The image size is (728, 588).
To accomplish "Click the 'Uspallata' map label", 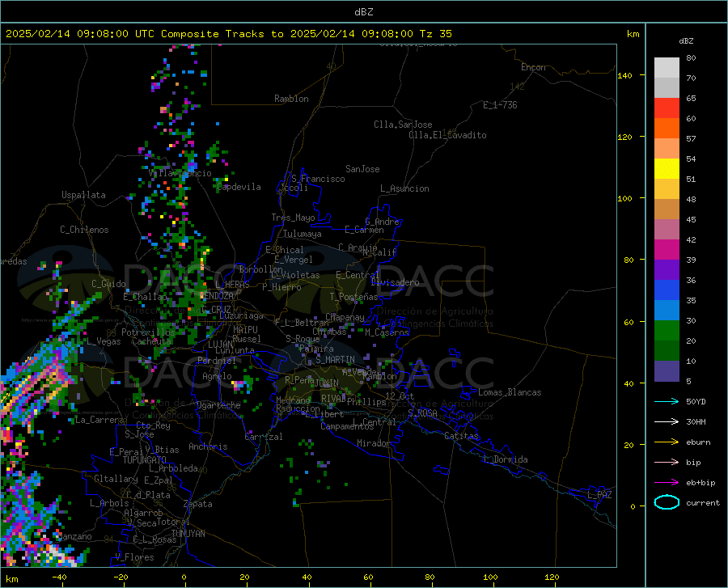I will tap(83, 195).
